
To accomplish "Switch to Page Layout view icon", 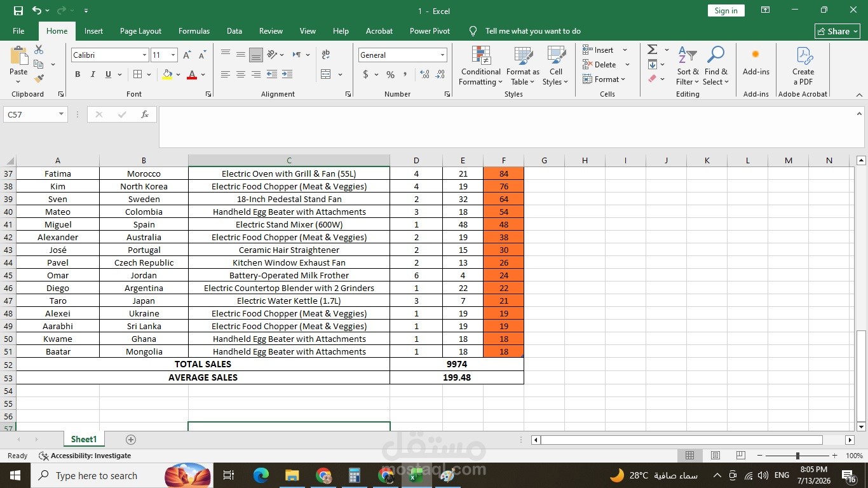I will tap(715, 456).
